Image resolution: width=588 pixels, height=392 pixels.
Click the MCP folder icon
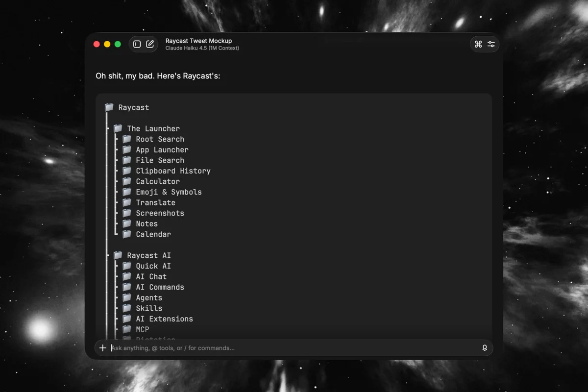click(x=127, y=329)
